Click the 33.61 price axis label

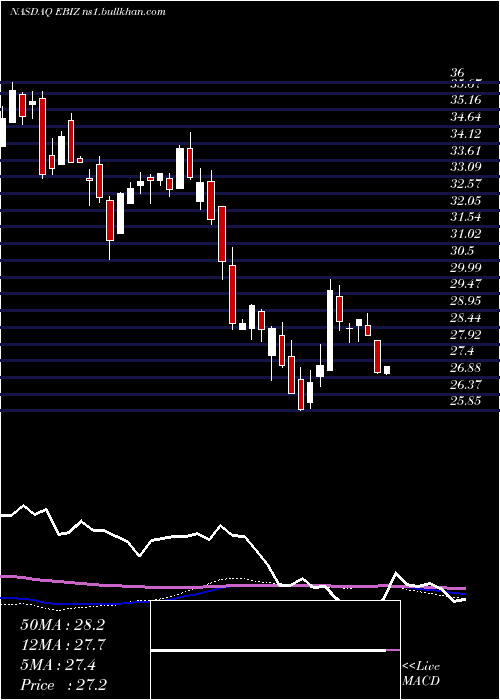[466, 150]
